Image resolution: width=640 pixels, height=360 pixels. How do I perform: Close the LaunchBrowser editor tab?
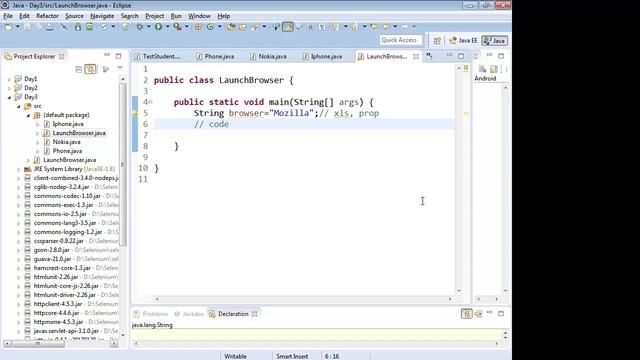click(x=416, y=56)
